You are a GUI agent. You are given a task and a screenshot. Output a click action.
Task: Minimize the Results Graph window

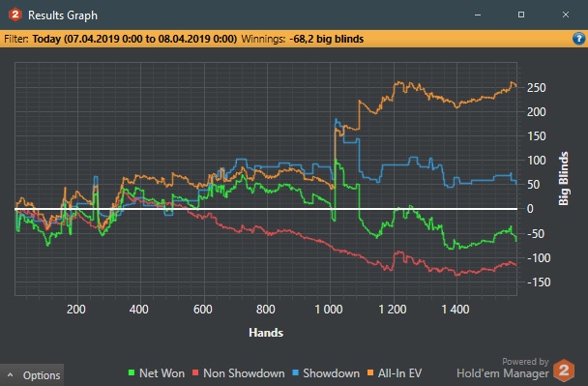pos(478,15)
